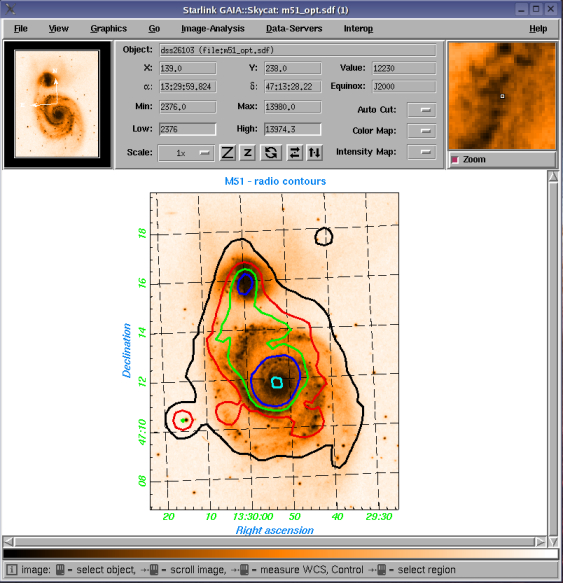Click scrollbar up arrow beside image

(553, 177)
